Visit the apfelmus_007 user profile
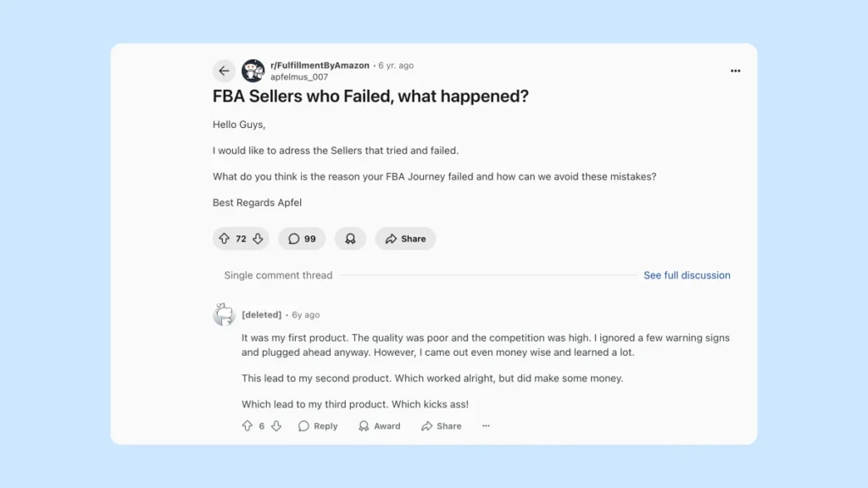 (299, 77)
